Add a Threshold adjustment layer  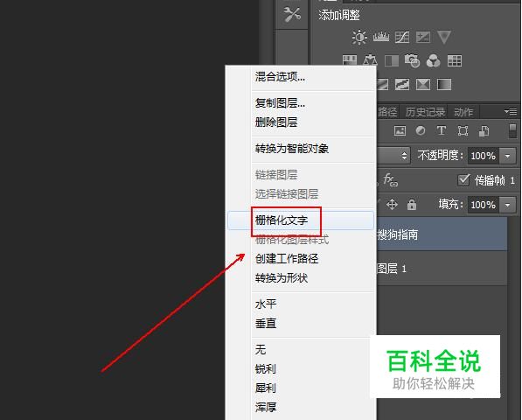402,84
